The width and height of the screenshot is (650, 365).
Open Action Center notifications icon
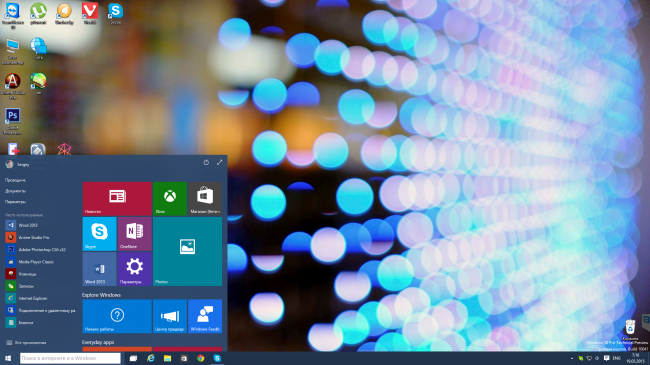coord(606,358)
